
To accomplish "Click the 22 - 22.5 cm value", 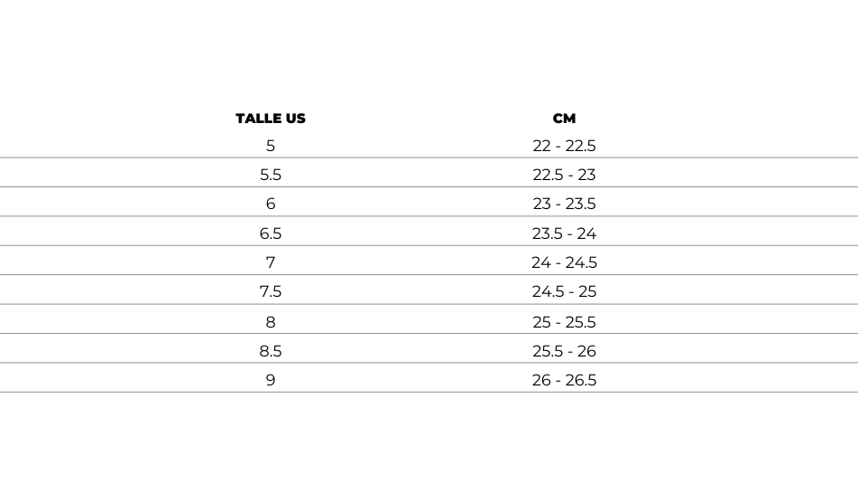I will click(564, 146).
